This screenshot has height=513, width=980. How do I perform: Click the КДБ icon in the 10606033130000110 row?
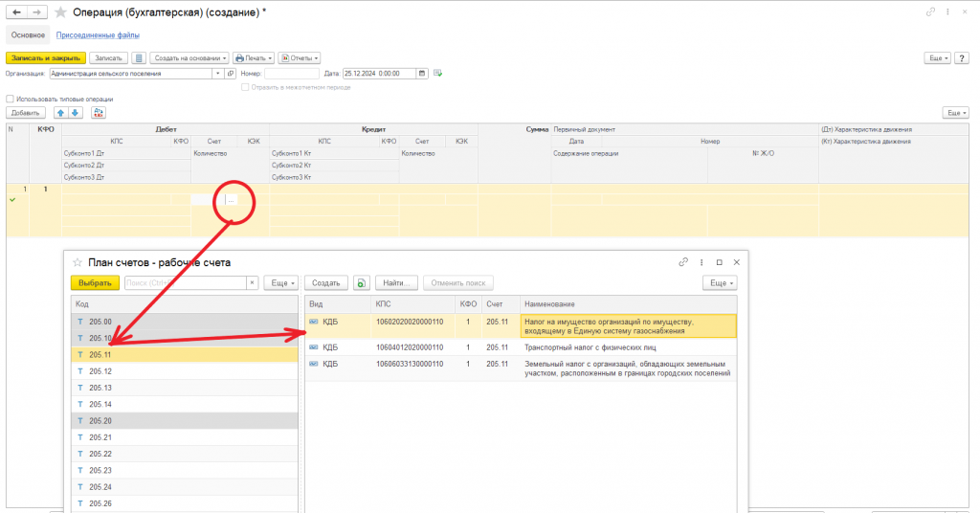tap(314, 364)
